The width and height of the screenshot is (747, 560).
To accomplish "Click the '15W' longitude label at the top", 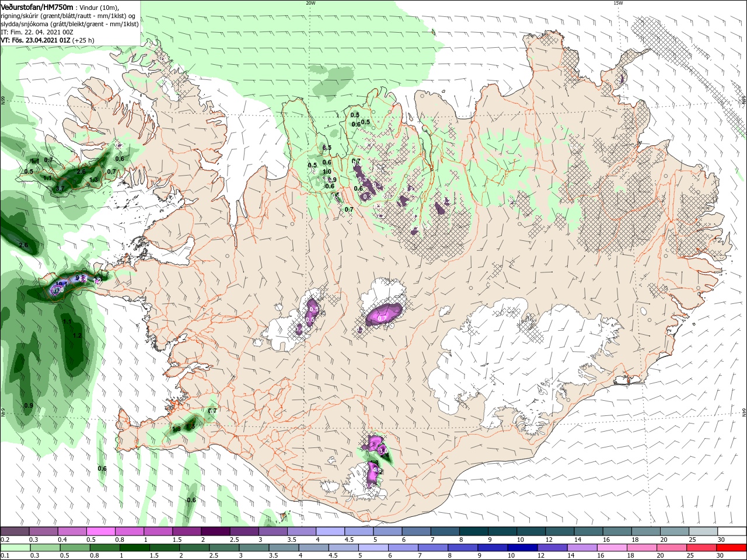I will [618, 2].
